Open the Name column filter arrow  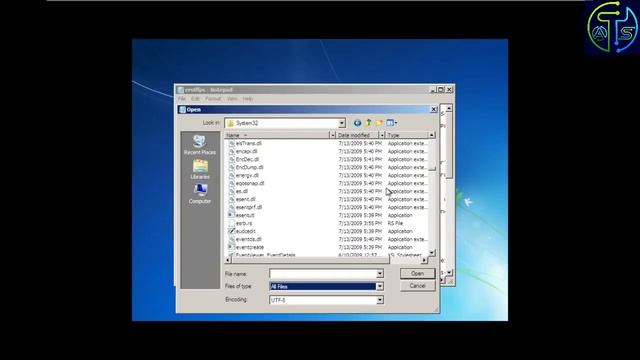[x=332, y=135]
